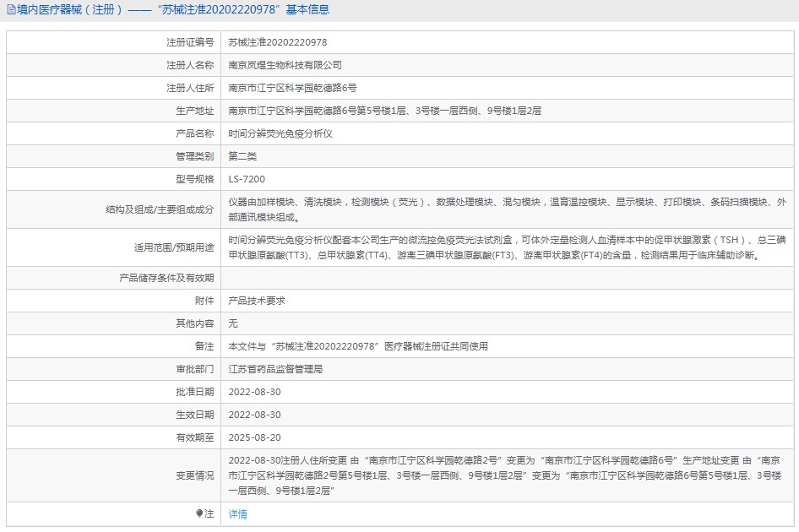The width and height of the screenshot is (799, 532).
Task: Click the lightbulb icon beside 注
Action: click(199, 513)
